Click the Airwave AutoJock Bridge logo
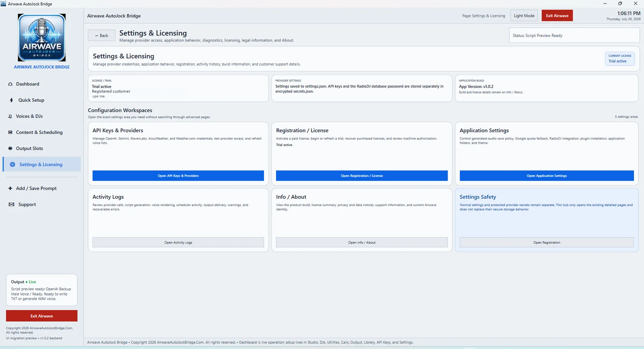 coord(42,37)
